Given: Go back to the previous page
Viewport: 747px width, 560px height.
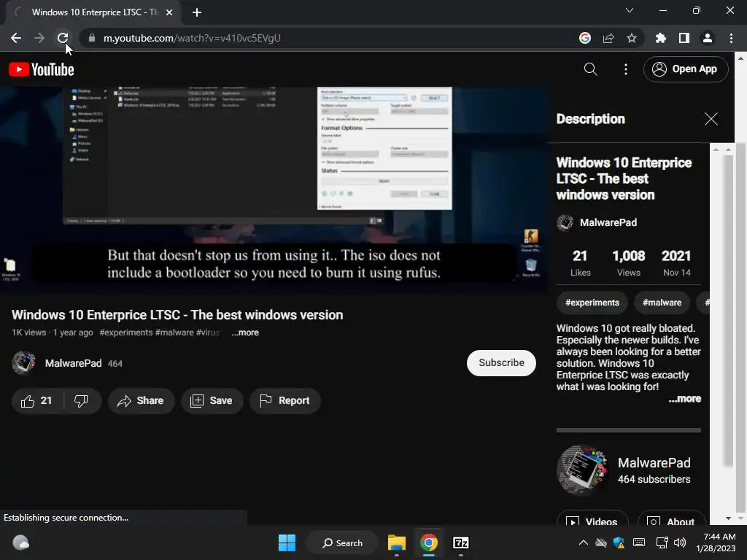Looking at the screenshot, I should point(16,38).
